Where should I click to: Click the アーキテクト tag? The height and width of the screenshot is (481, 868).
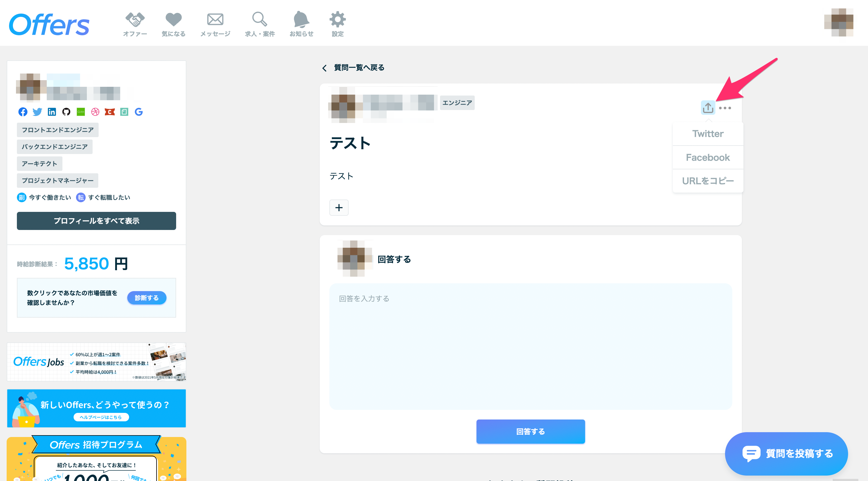click(40, 164)
